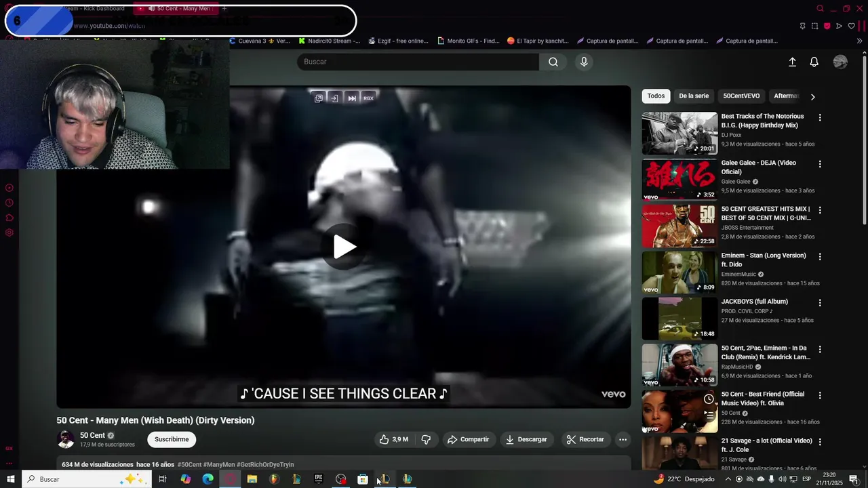
Task: Open the Opera GX sidebar settings gear
Action: click(x=9, y=232)
